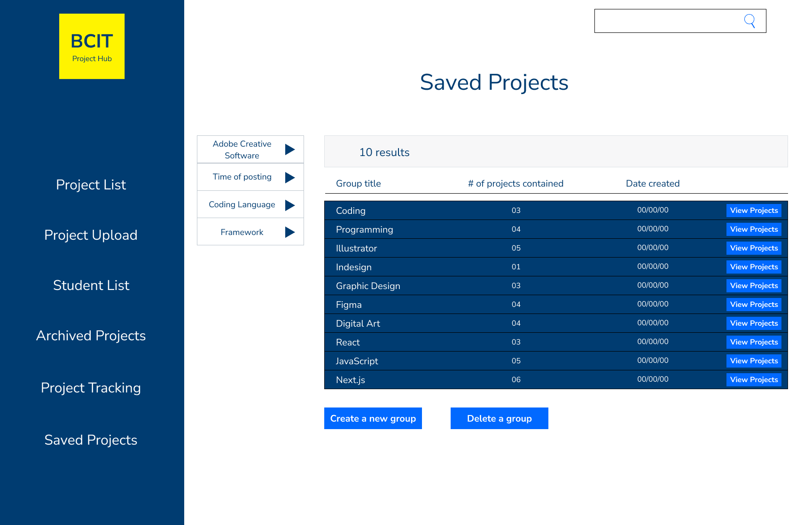Screen dimensions: 812x525
Task: Sort by the Group title column
Action: pos(358,183)
